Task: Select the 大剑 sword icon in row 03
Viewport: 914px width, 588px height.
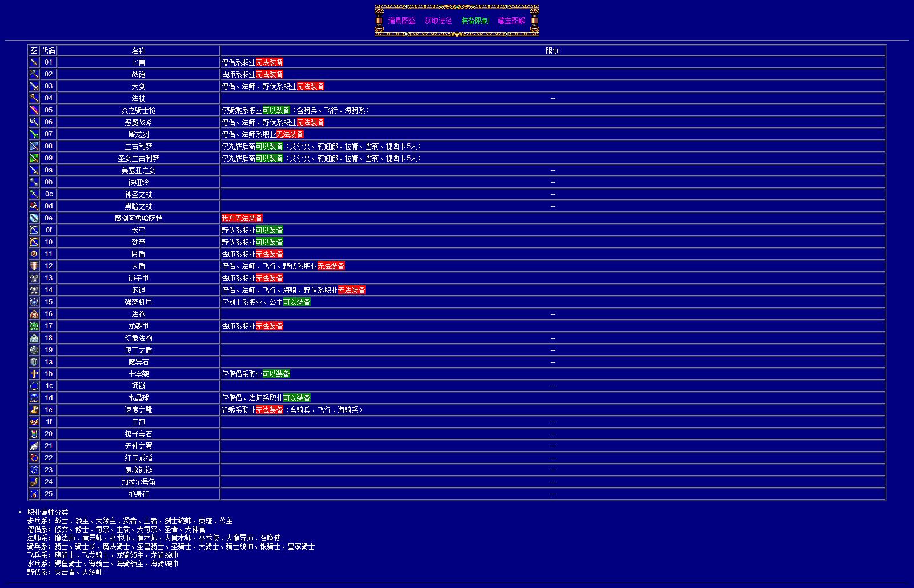Action: (34, 86)
